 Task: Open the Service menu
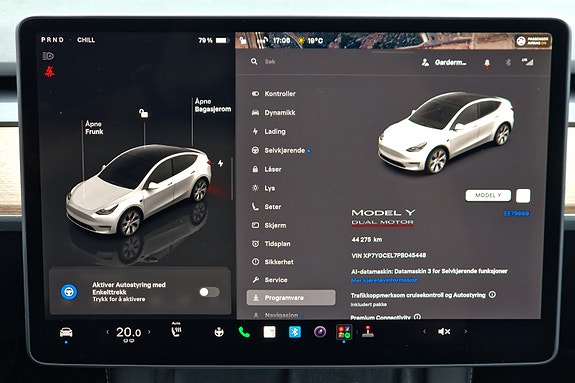270,280
